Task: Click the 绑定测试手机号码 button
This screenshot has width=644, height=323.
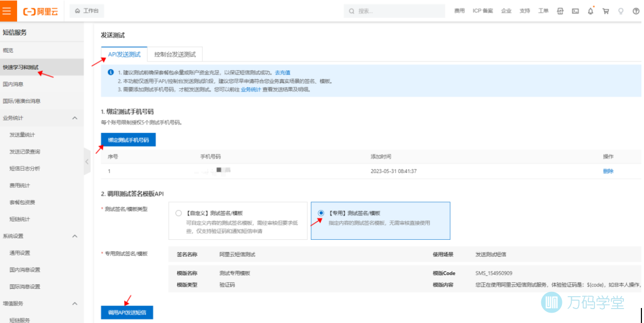Action: [128, 140]
